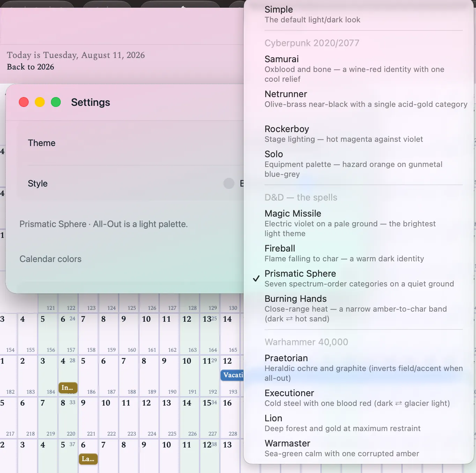Click day cell with ordinal 228
The image size is (476, 473).
coord(230,417)
